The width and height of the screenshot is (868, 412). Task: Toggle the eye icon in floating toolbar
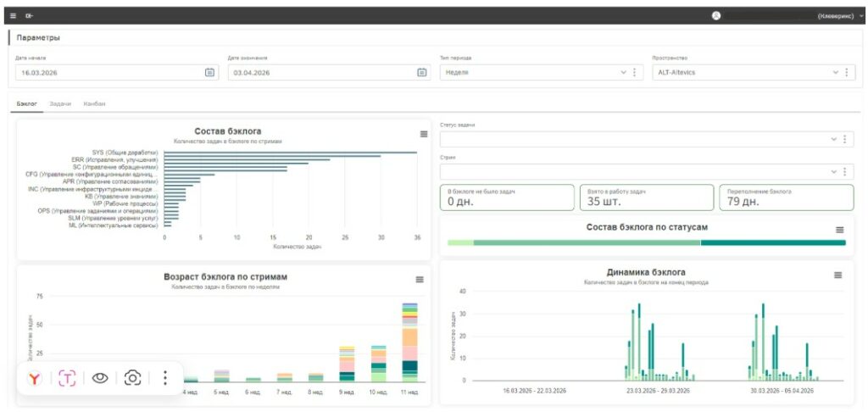[x=100, y=378]
